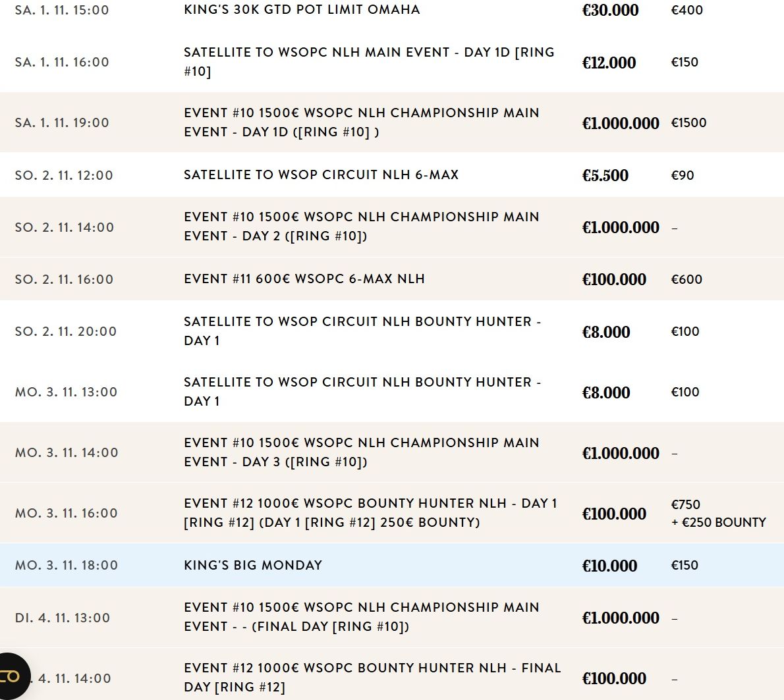This screenshot has width=784, height=700.
Task: Open King's 30K GTD Pot Limit Omaha
Action: pos(302,10)
